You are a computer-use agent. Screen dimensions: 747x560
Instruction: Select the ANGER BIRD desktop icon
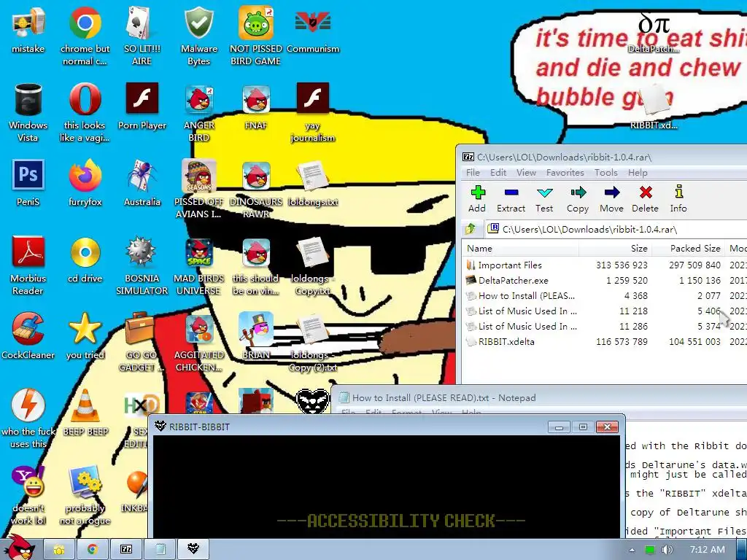point(198,113)
